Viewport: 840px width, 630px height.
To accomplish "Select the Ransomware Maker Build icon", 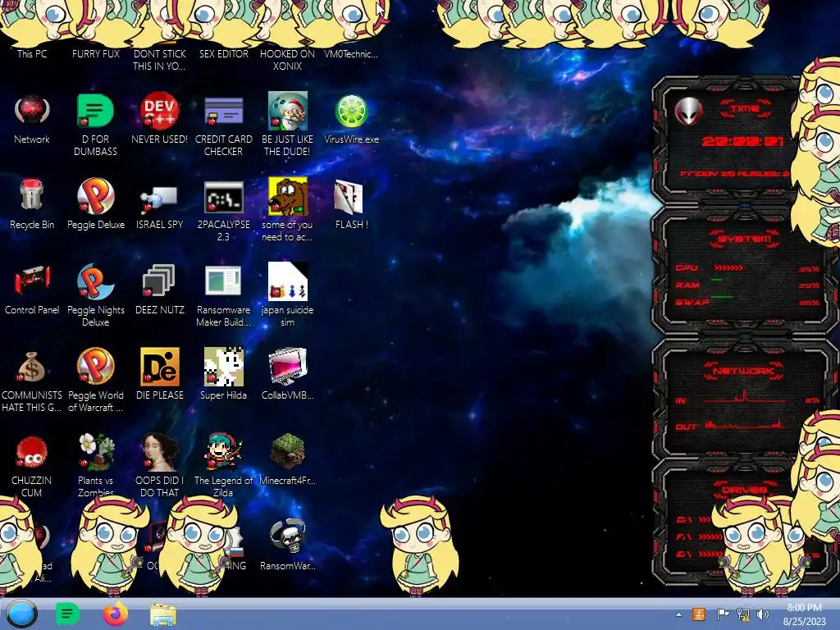I will (x=223, y=281).
